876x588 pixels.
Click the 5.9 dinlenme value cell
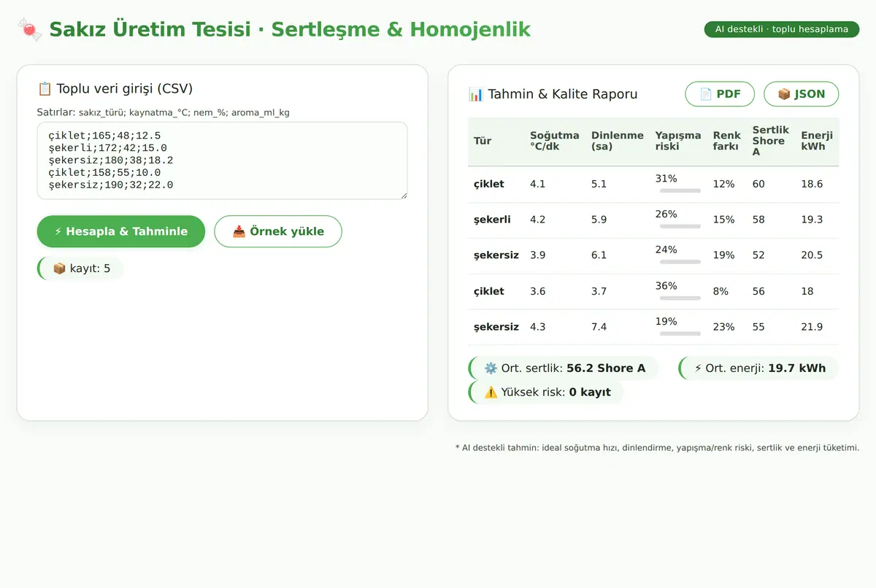618,220
